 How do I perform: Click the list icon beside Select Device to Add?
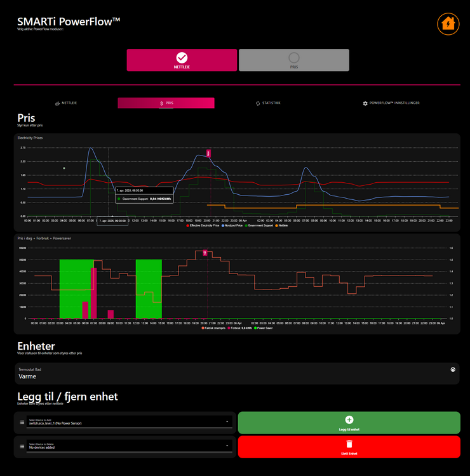pyautogui.click(x=22, y=422)
